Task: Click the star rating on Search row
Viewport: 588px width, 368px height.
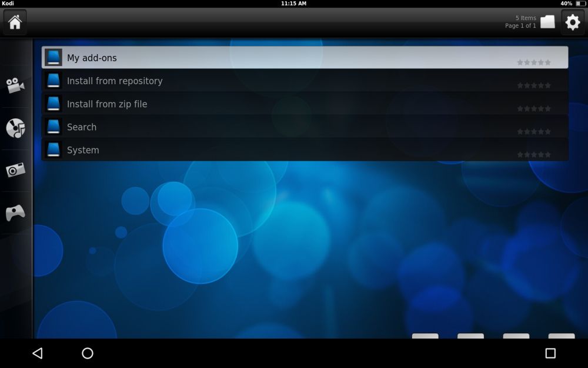Action: [534, 131]
